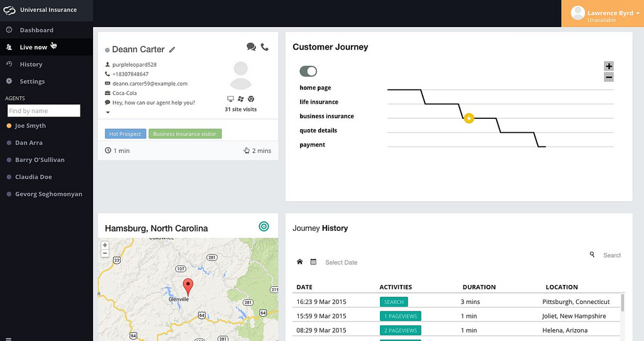Select agent Joe Smyth from the list
This screenshot has height=341, width=644.
coord(30,126)
